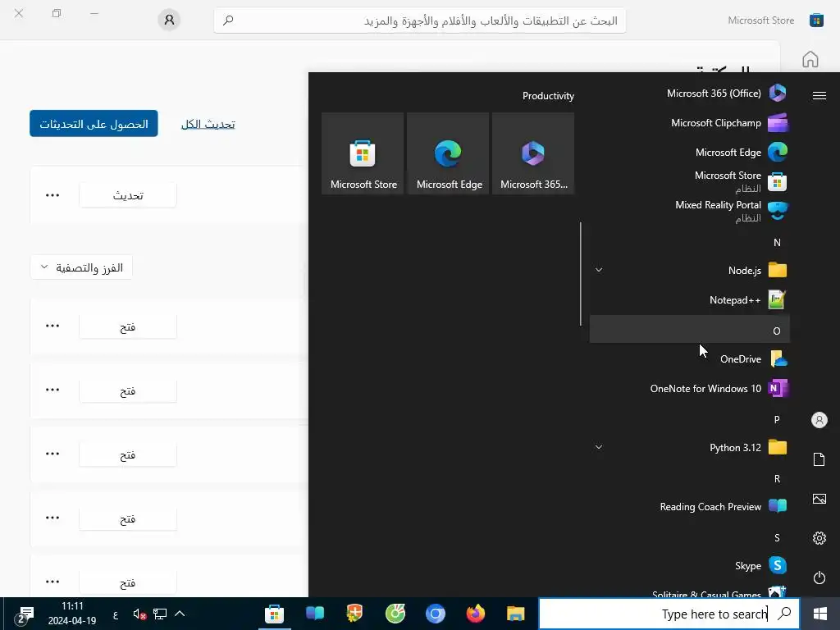
Task: Click the Power icon in Start sidebar
Action: point(819,577)
